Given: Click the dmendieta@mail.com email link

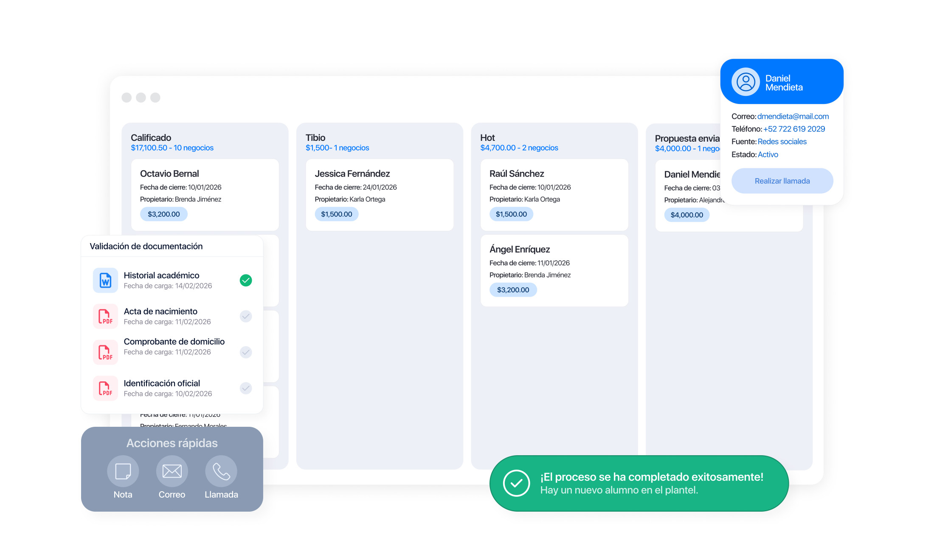Looking at the screenshot, I should coord(793,116).
